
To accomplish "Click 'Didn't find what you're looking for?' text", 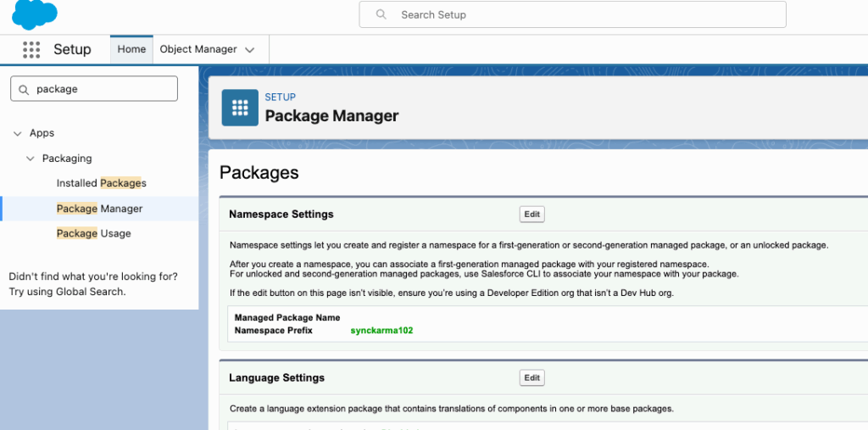I will pos(93,276).
